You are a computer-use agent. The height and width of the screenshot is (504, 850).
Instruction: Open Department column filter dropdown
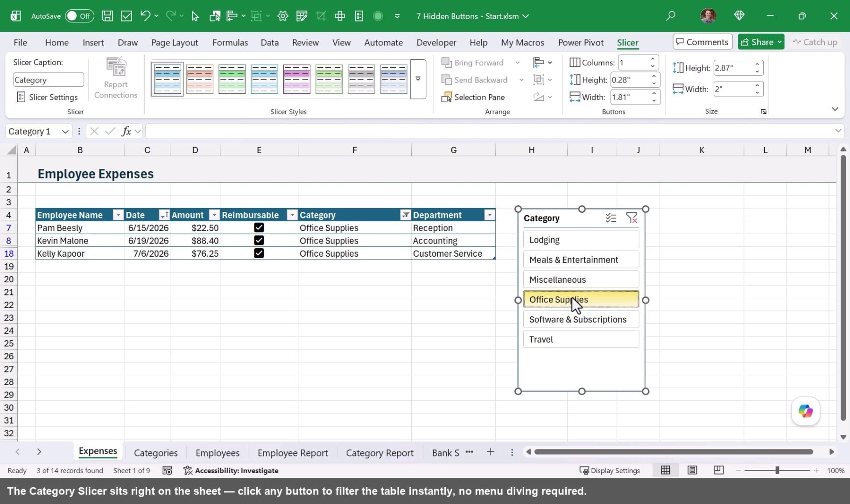[x=490, y=215]
